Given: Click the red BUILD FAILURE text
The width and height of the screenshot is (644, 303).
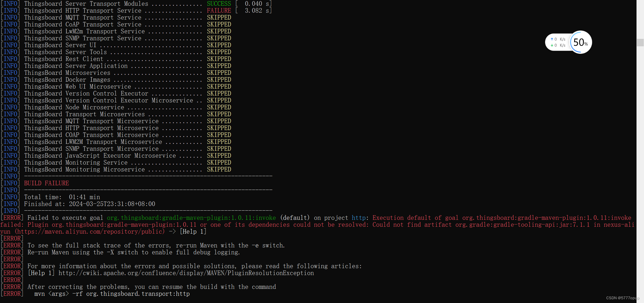Looking at the screenshot, I should click(x=47, y=183).
